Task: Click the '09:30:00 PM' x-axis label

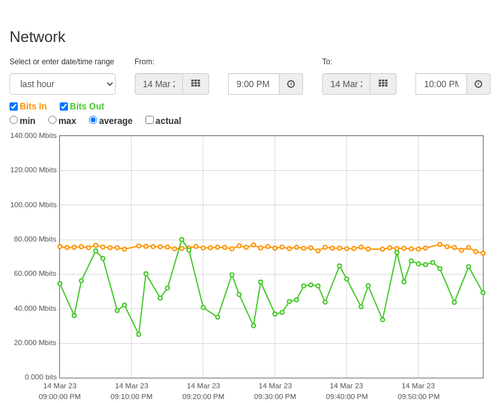Action: 275,397
